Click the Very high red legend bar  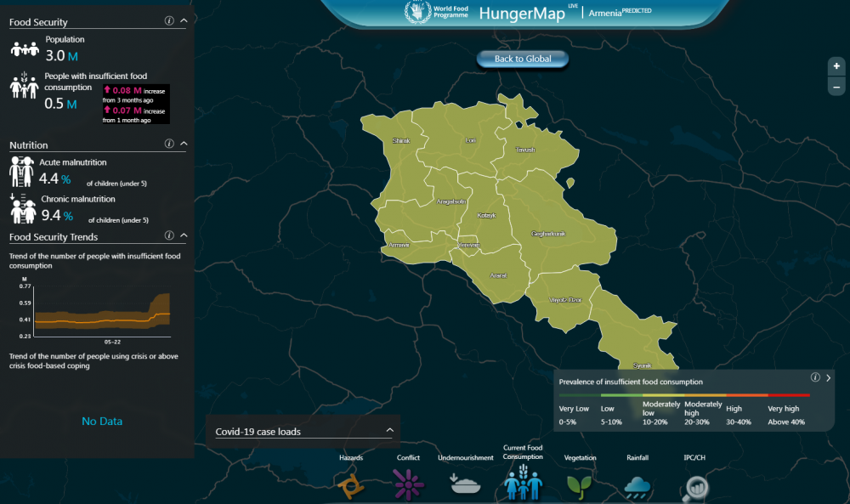pyautogui.click(x=789, y=395)
